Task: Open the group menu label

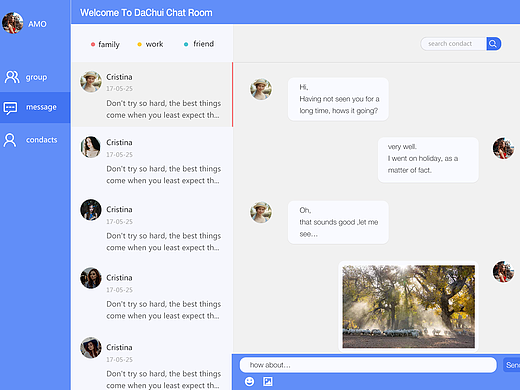Action: (x=36, y=77)
